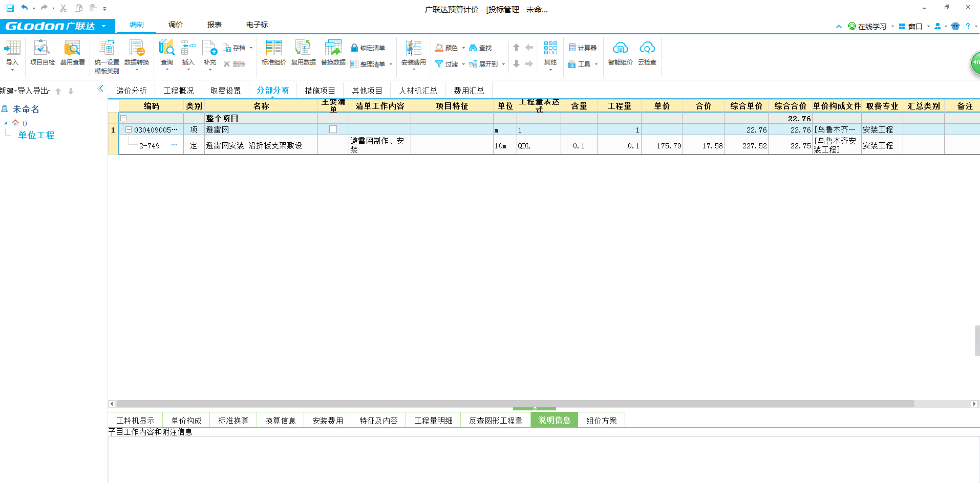Open the 人材机汇总 tab
980x483 pixels.
[418, 91]
